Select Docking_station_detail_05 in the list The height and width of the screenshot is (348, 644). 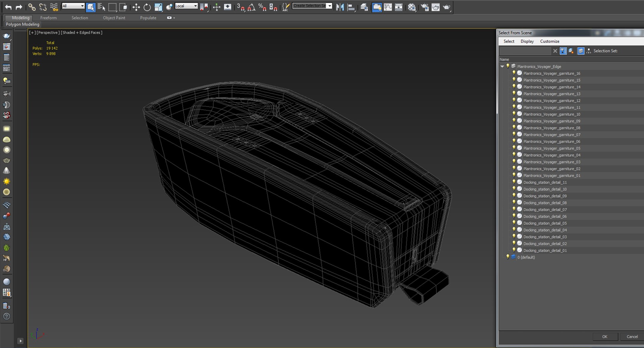tap(545, 223)
